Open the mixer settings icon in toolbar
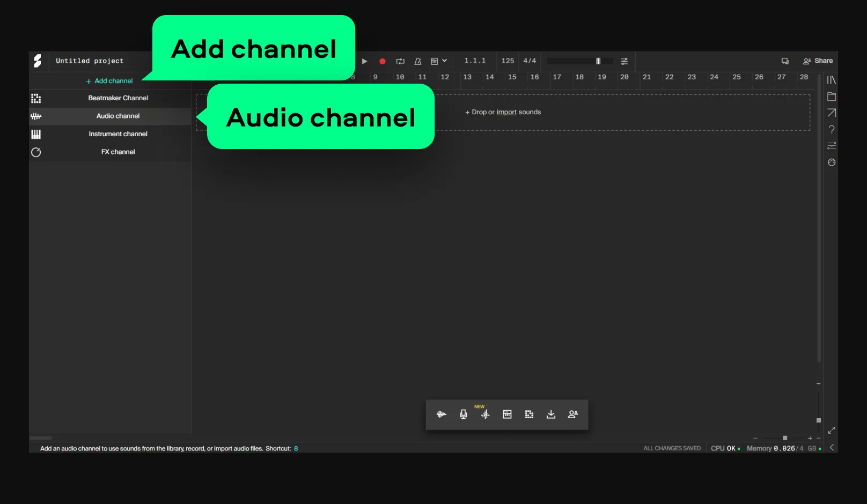Screen dimensions: 867x504 coord(624,62)
